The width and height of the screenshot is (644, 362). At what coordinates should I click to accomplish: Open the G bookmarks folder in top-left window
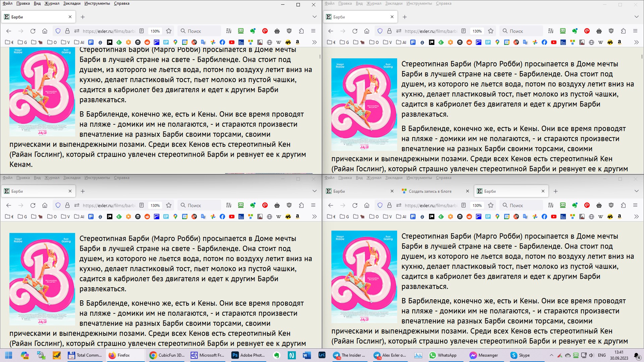point(22,42)
